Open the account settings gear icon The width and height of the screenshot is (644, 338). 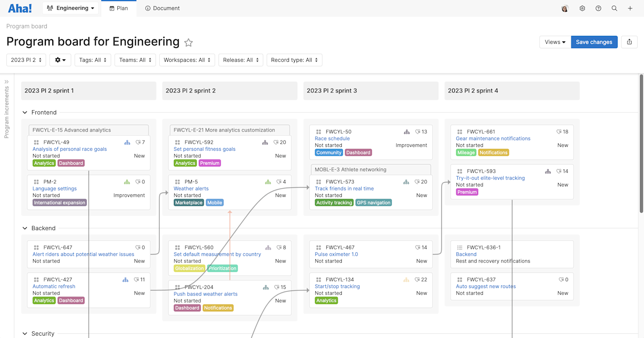pyautogui.click(x=582, y=8)
